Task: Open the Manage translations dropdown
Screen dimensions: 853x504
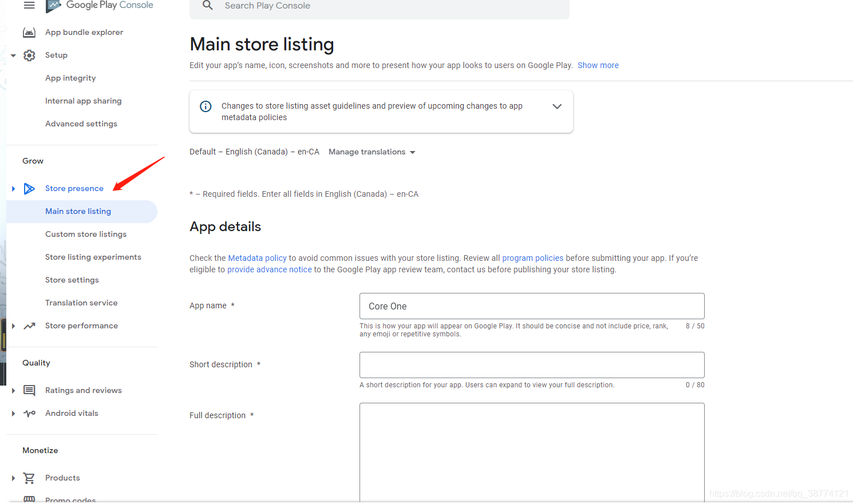Action: [x=371, y=152]
